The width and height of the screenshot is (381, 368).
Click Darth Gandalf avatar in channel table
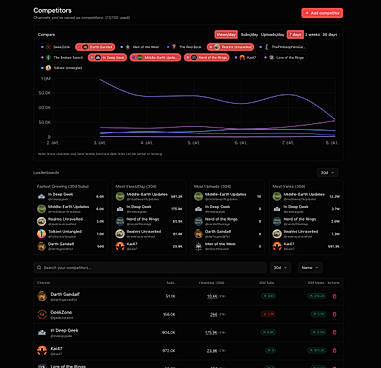click(x=42, y=296)
